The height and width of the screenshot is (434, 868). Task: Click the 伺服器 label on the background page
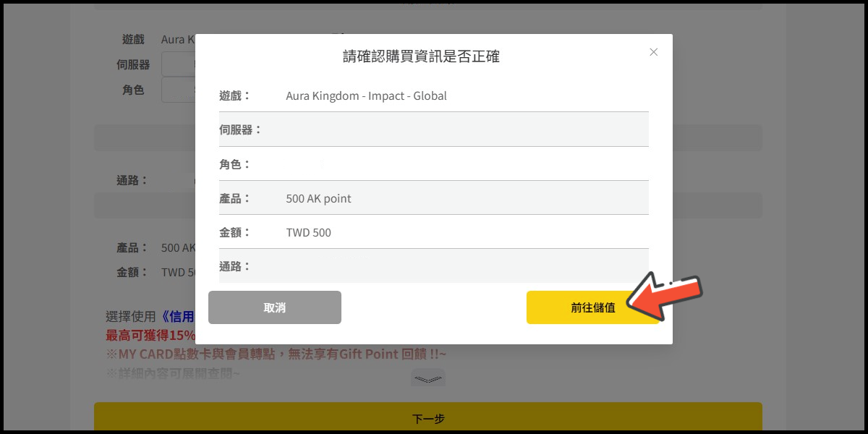click(133, 64)
